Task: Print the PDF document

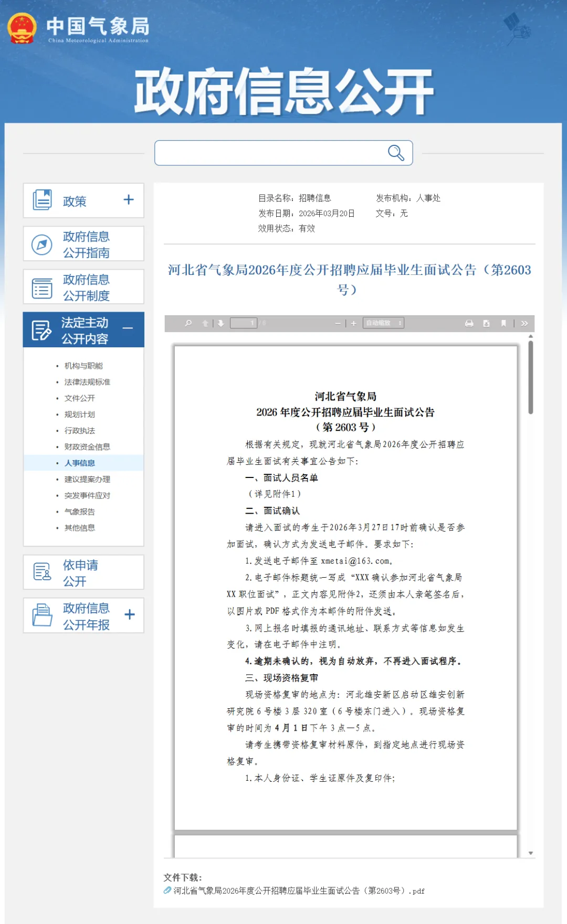Action: [x=469, y=323]
